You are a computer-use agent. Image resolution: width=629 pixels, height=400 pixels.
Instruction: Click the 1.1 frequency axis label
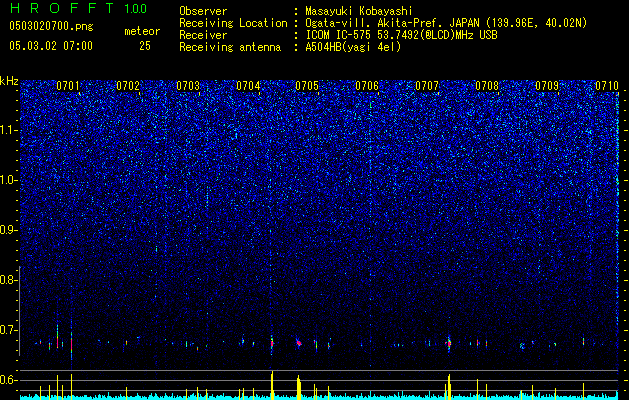click(x=9, y=130)
